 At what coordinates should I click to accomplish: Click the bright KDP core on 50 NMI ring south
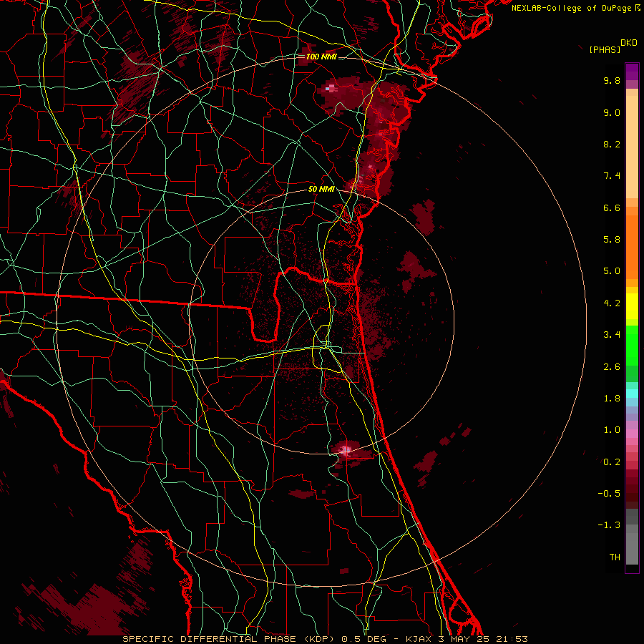(x=346, y=450)
